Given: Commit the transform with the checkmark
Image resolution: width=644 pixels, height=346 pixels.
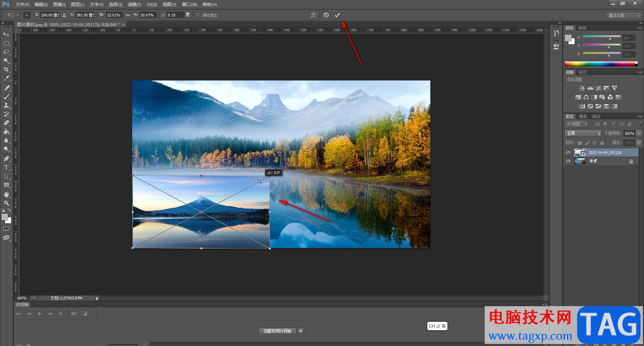Looking at the screenshot, I should pyautogui.click(x=337, y=15).
